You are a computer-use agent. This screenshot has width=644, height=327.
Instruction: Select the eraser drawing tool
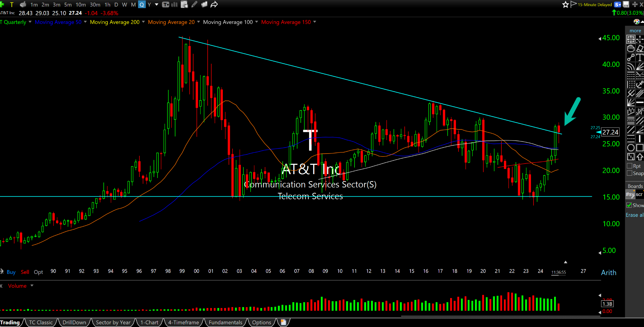640,48
